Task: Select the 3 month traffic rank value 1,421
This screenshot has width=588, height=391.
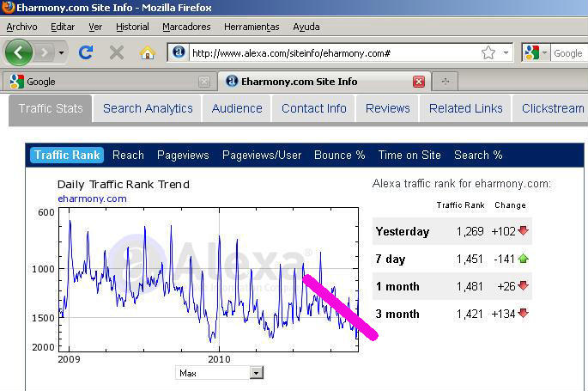Action: click(470, 314)
